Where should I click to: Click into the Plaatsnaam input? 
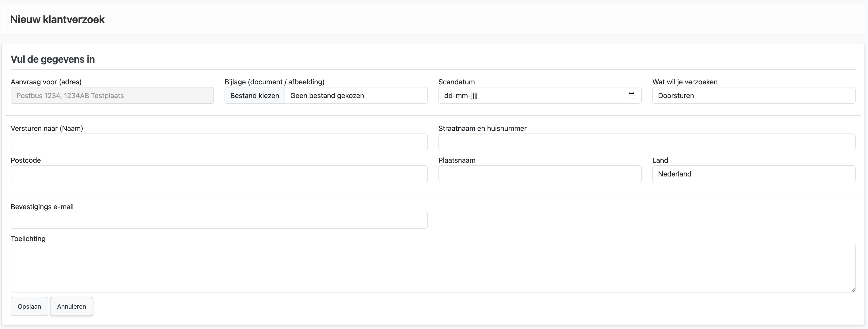coord(540,174)
